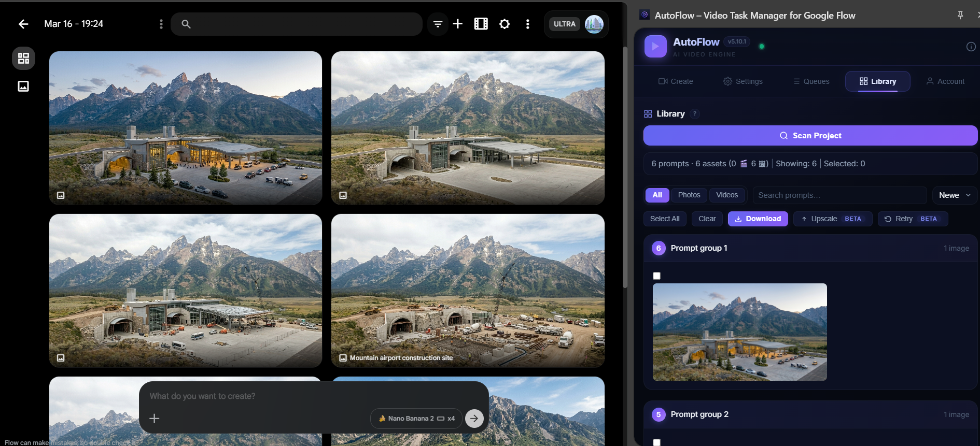Click the back arrow in Flow
This screenshot has width=980, height=446.
tap(23, 24)
